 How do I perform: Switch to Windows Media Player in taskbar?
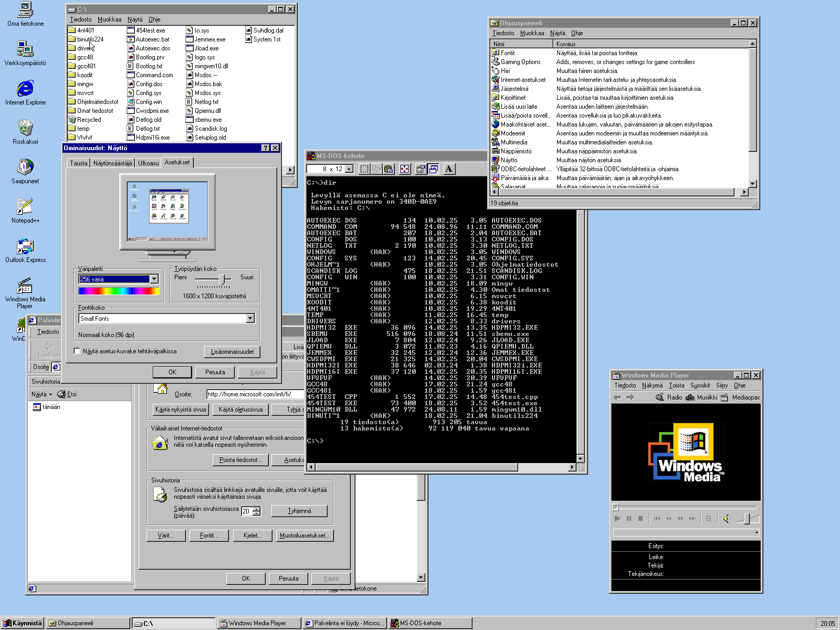259,623
